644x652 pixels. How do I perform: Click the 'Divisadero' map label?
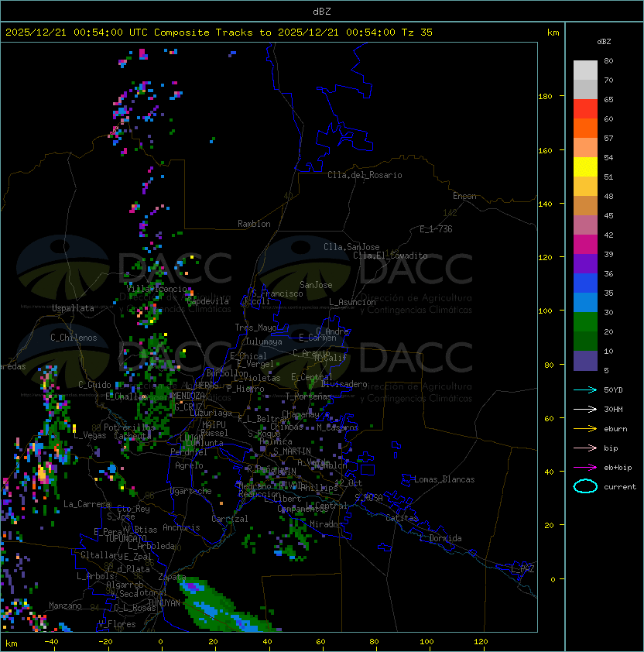pos(344,384)
